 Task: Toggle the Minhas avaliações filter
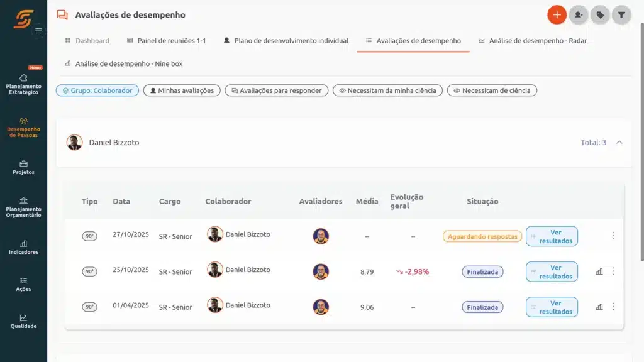tap(181, 90)
